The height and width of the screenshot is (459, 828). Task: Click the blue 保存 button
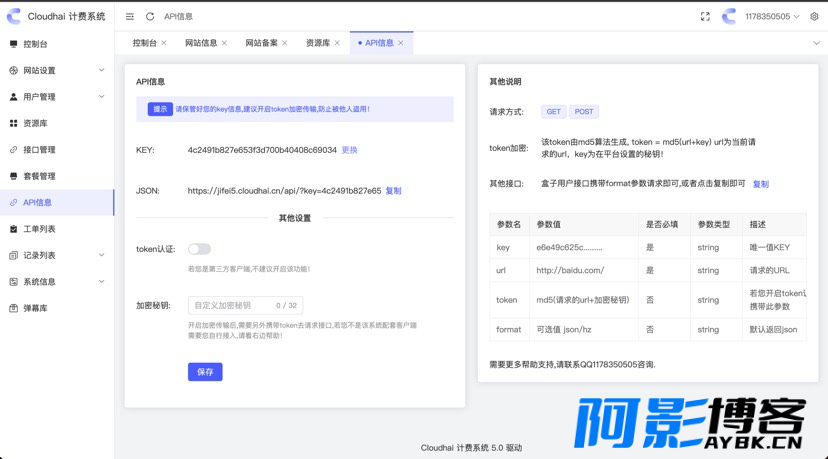205,372
